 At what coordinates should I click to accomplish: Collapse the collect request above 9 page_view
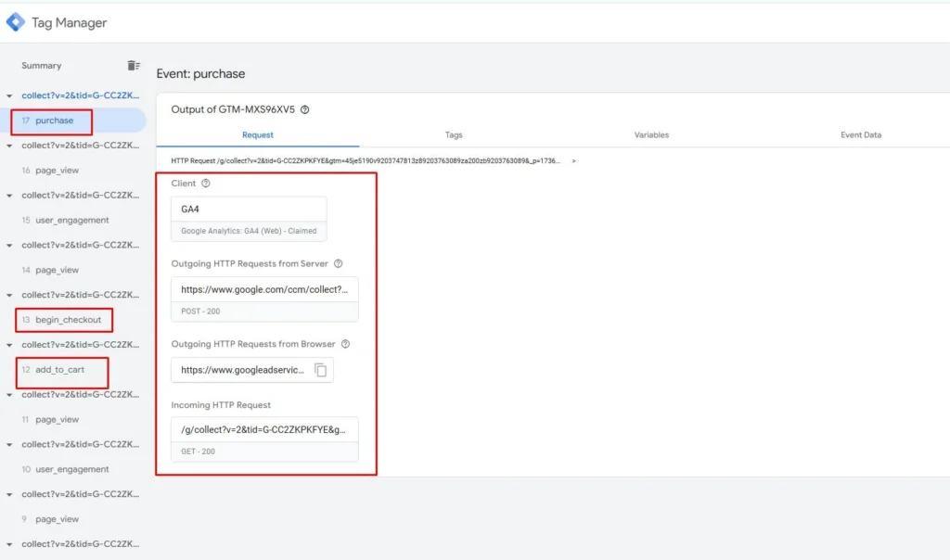9,494
